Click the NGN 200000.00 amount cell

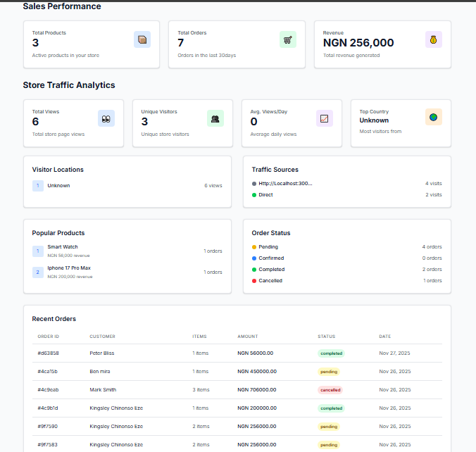click(x=257, y=408)
